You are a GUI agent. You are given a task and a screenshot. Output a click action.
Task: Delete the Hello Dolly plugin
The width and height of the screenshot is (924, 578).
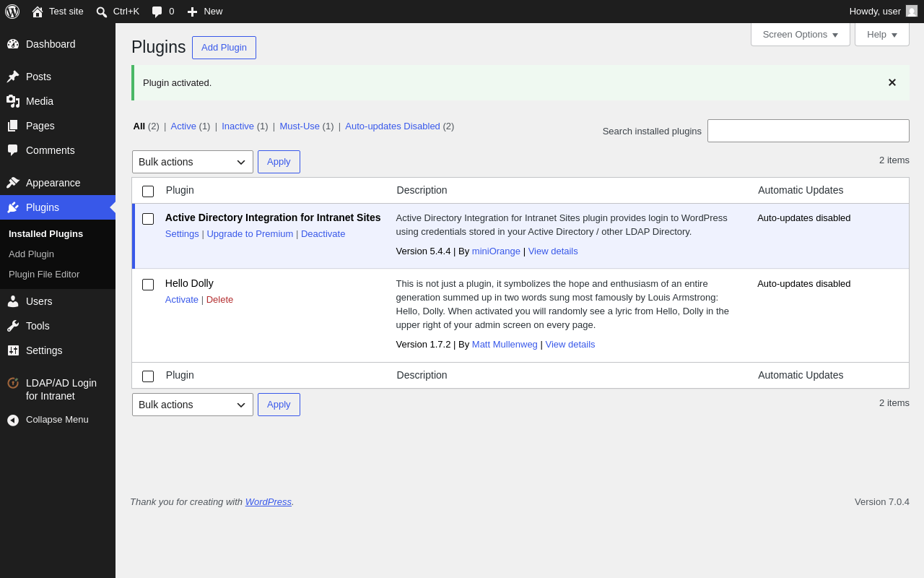[219, 300]
